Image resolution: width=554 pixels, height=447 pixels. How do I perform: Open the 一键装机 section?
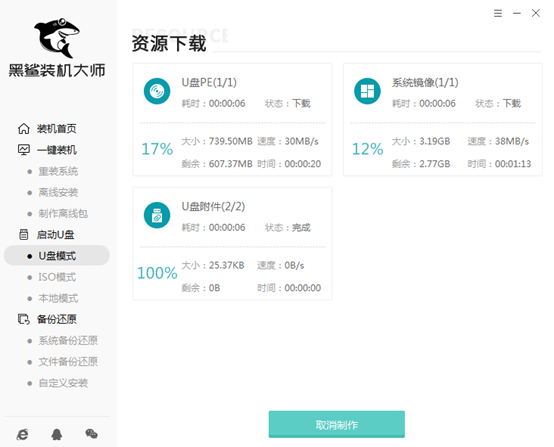click(57, 150)
